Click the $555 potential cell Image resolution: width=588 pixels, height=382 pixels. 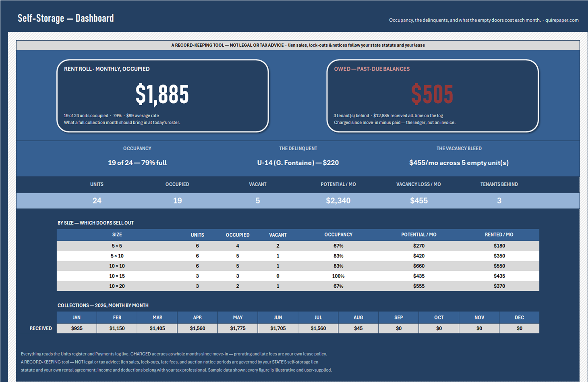tap(419, 286)
